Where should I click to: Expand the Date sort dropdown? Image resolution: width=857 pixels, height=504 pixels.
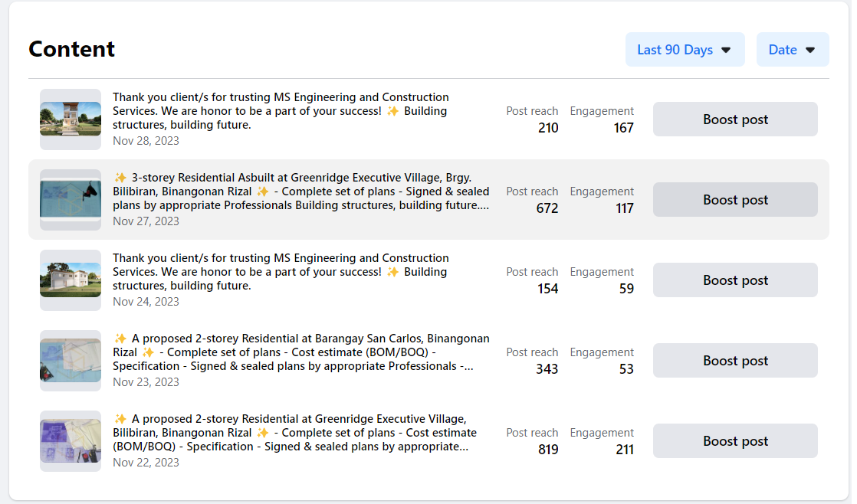click(792, 50)
